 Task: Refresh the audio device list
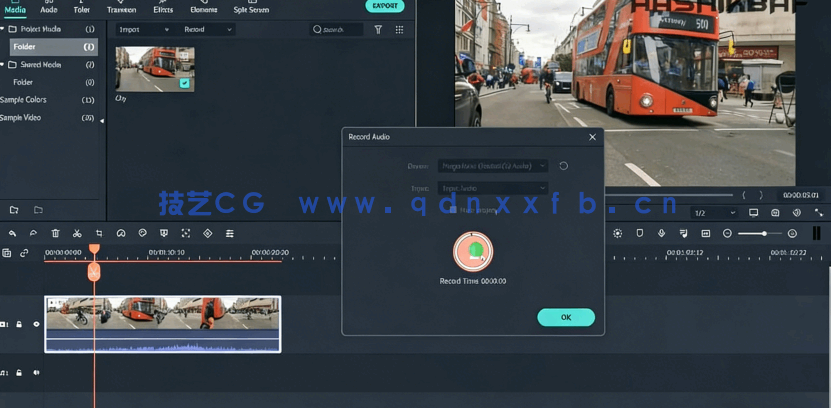[563, 166]
